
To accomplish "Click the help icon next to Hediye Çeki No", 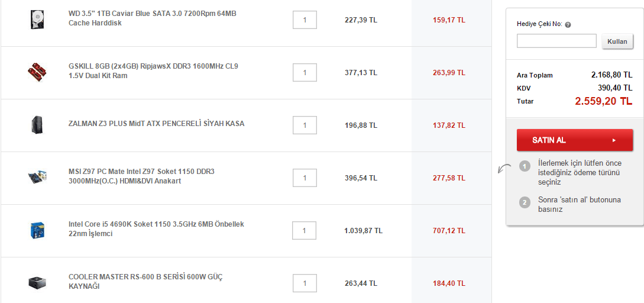I will click(568, 25).
